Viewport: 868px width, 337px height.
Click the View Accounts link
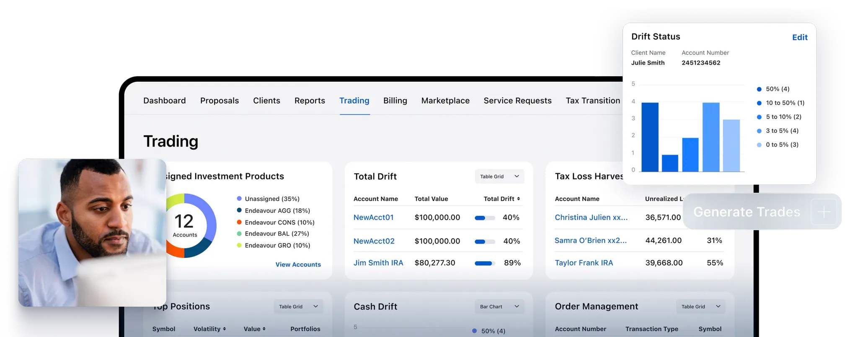tap(298, 264)
